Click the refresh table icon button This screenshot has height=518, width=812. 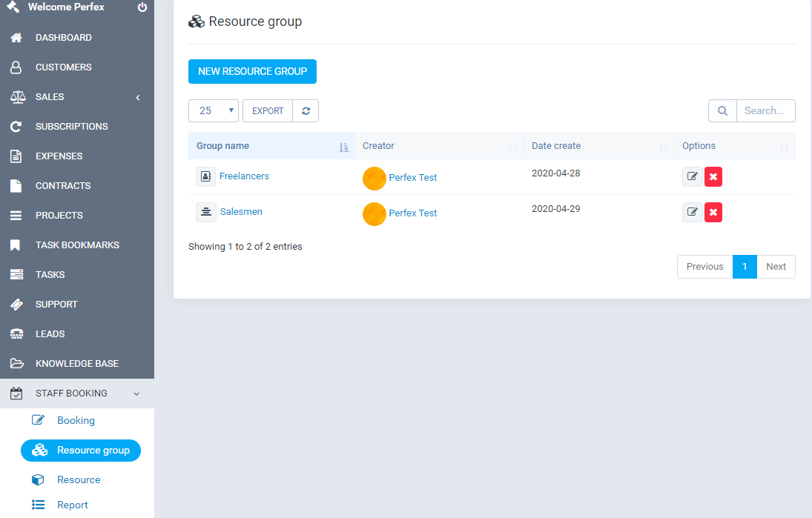306,111
